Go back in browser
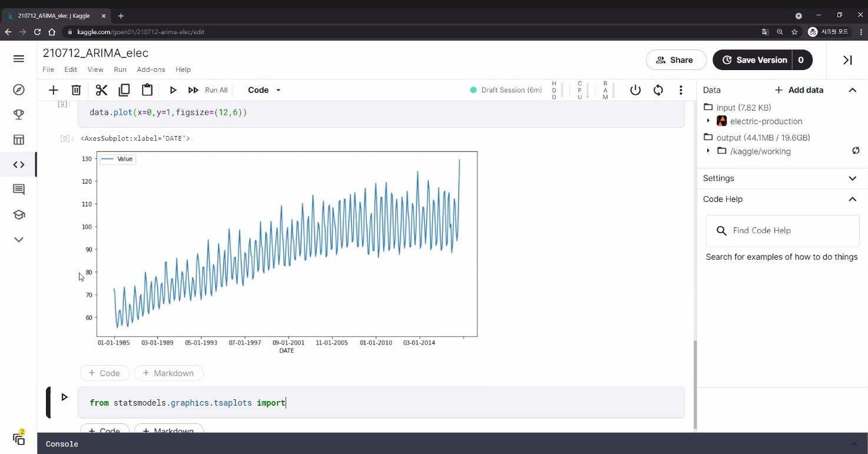 (x=8, y=32)
